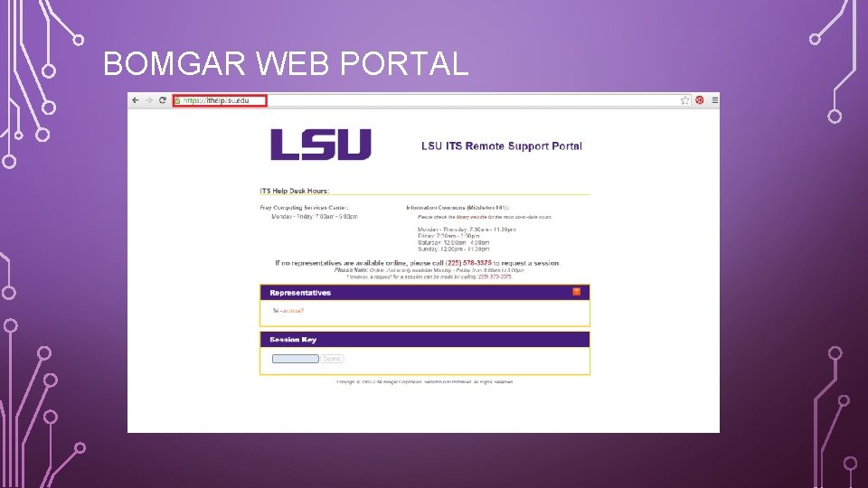Click the ITS Help Desk Hours heading

294,191
